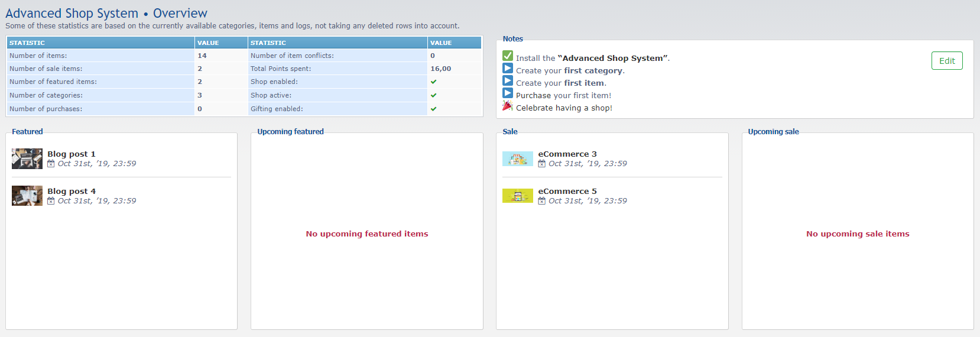Click the Blog post 1 thumbnail image
This screenshot has width=980, height=337.
click(x=27, y=158)
